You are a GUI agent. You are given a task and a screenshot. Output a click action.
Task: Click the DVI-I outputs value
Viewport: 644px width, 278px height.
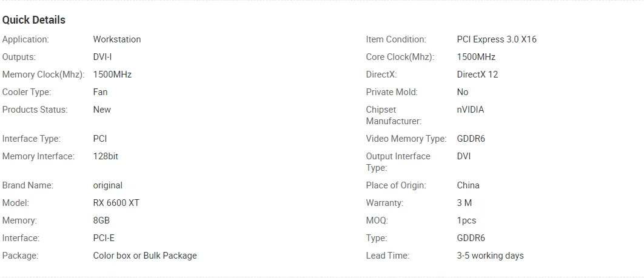click(102, 57)
